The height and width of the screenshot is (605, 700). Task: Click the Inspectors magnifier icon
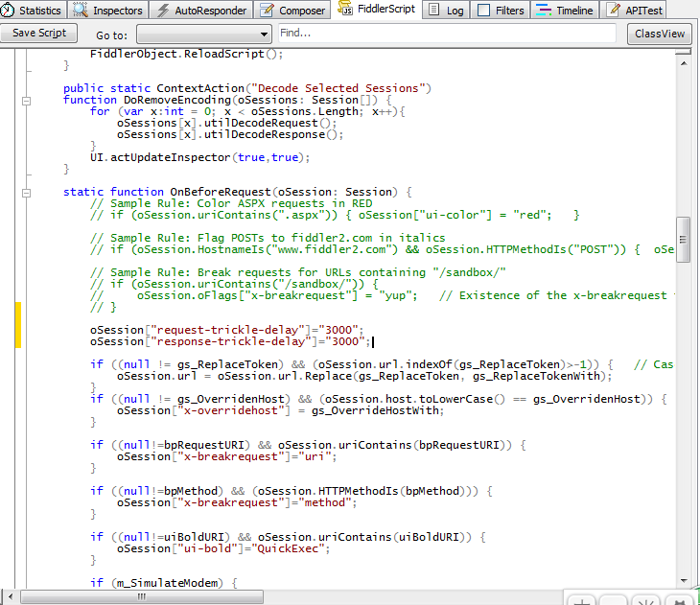tap(81, 10)
